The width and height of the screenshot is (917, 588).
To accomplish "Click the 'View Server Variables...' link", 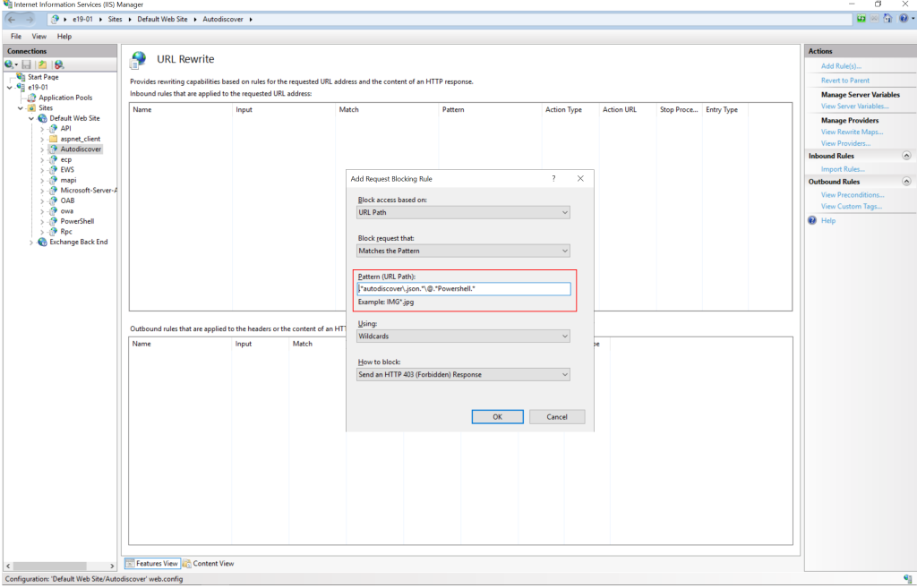I will coord(854,107).
